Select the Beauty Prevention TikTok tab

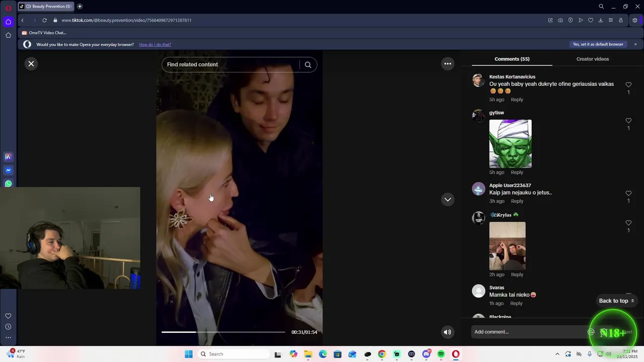tap(46, 6)
